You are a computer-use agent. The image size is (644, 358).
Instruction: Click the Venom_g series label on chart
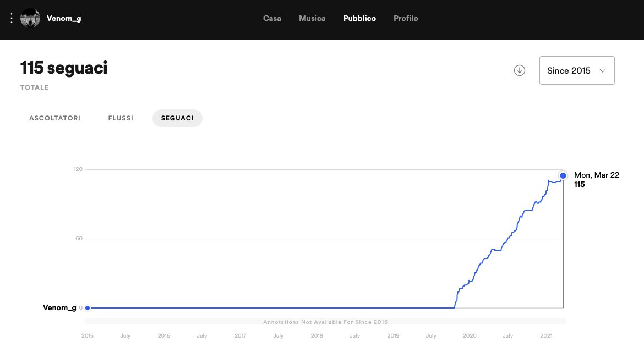59,307
